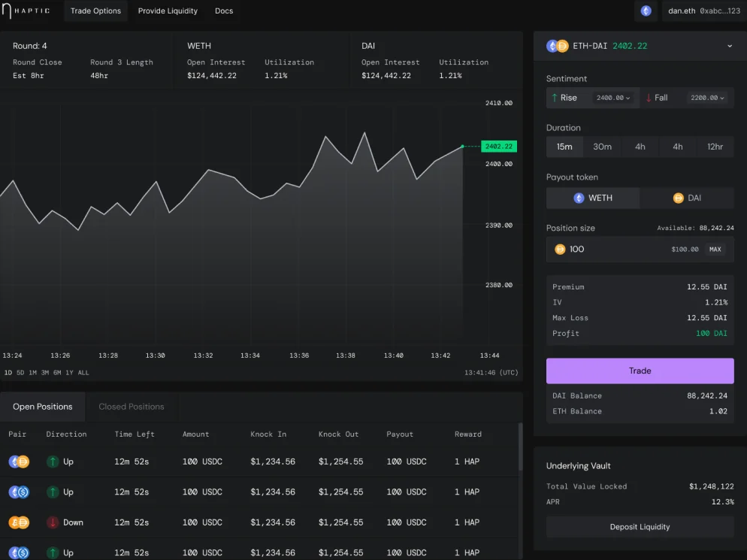
Task: Set chart range to 5D
Action: pyautogui.click(x=20, y=373)
